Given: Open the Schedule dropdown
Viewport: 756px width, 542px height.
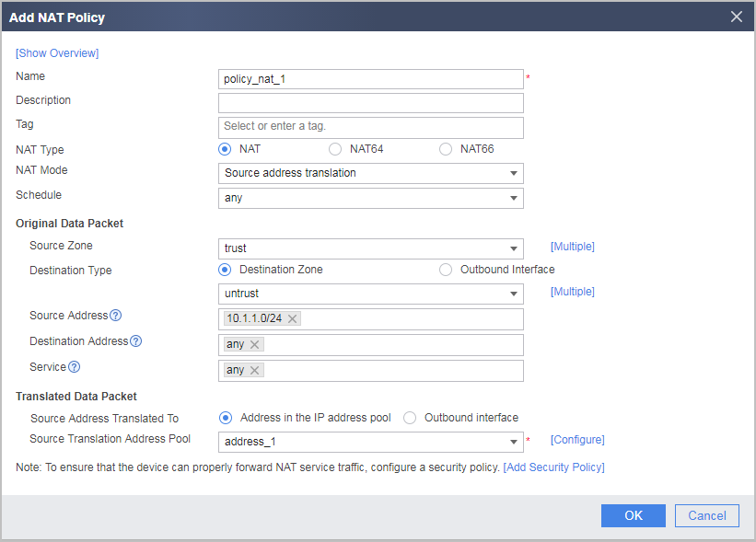Looking at the screenshot, I should (x=371, y=198).
